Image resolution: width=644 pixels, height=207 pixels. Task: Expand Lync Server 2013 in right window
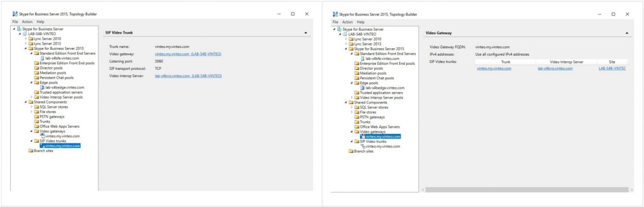346,44
